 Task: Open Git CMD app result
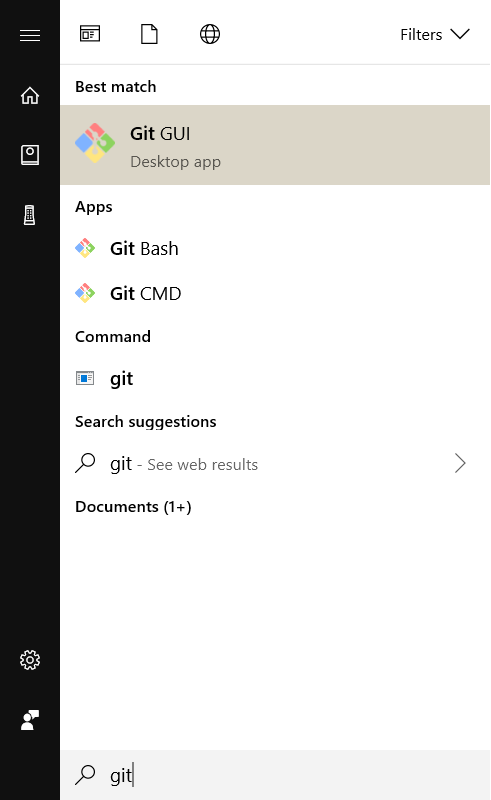coord(275,293)
